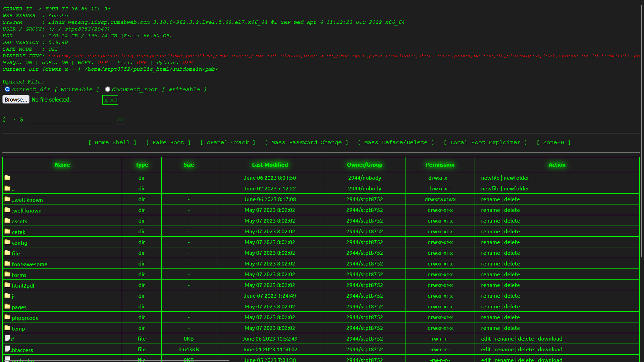Open the config directory link

pyautogui.click(x=19, y=243)
